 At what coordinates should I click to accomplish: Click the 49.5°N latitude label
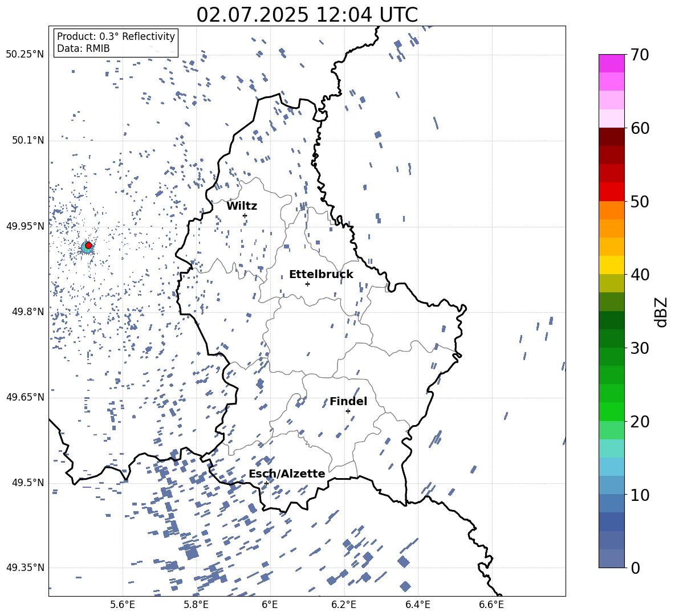click(28, 482)
